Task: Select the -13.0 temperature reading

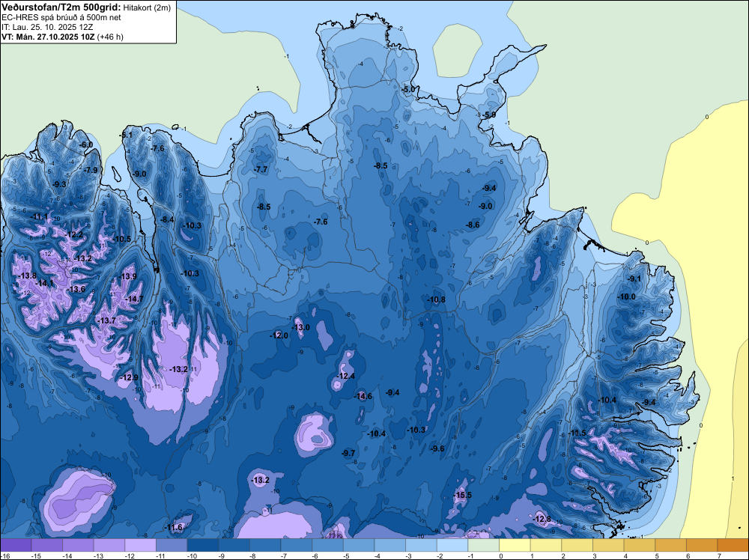Action: point(301,327)
